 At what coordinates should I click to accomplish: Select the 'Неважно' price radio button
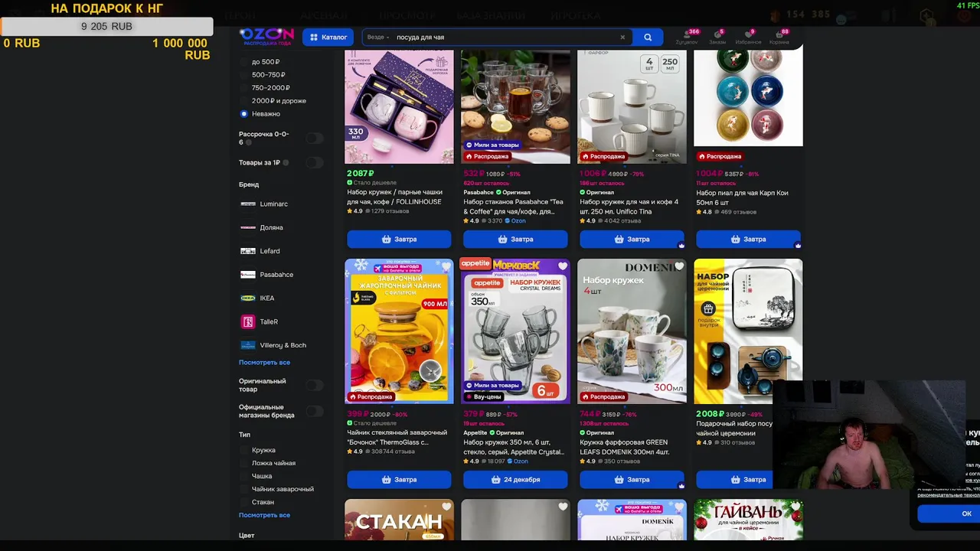[x=244, y=114]
